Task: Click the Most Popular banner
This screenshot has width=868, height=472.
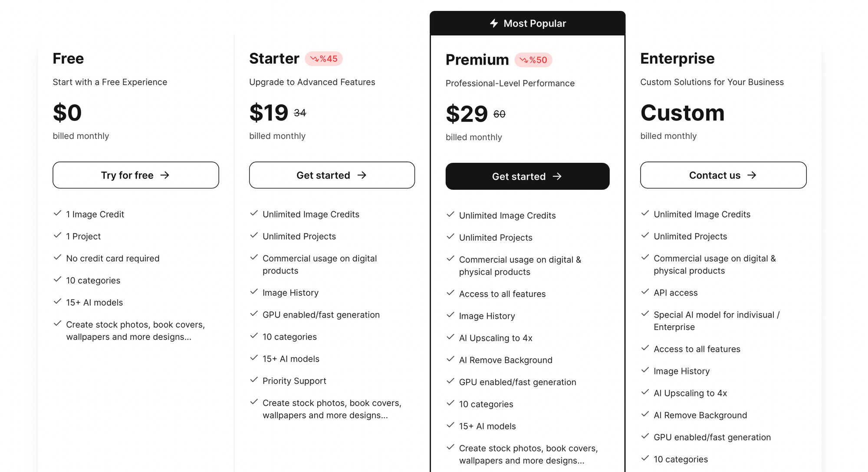Action: (527, 23)
